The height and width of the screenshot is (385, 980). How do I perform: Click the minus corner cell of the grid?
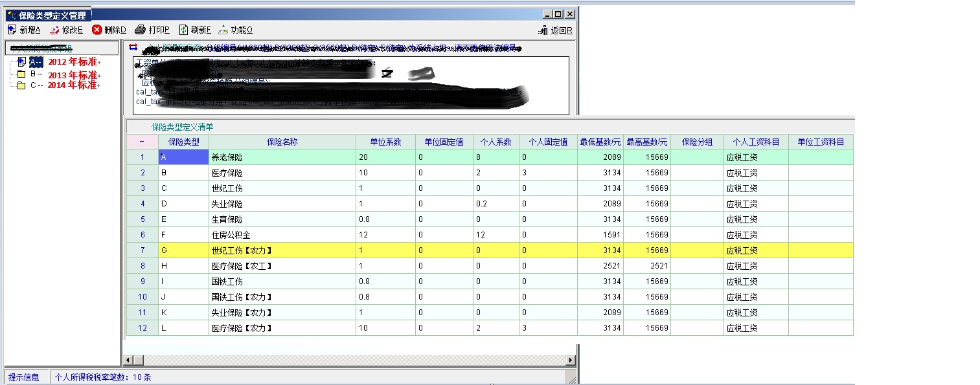coord(142,142)
